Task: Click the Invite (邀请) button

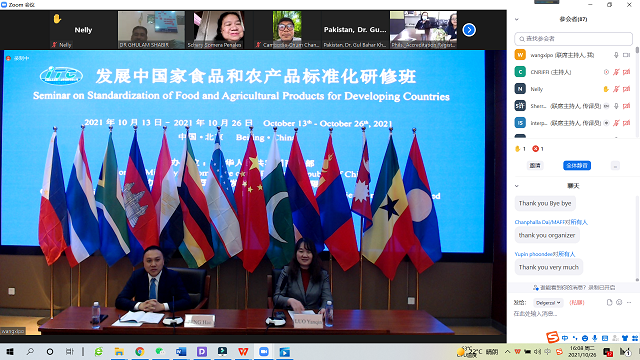Action: (535, 166)
